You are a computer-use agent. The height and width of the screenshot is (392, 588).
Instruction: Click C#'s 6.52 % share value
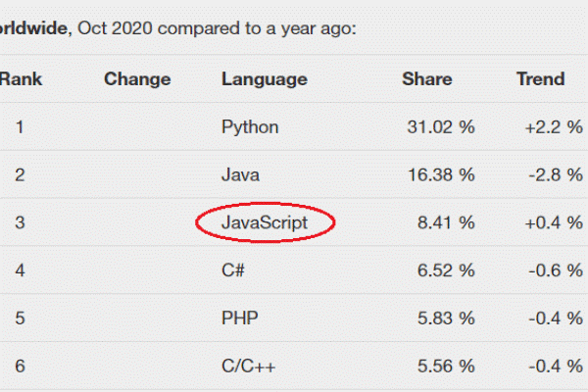click(446, 270)
